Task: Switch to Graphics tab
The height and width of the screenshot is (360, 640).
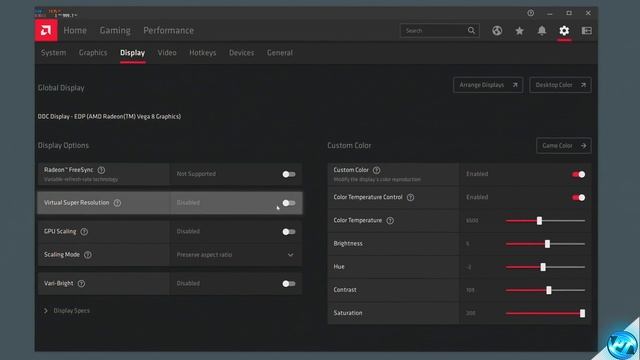Action: click(x=93, y=53)
